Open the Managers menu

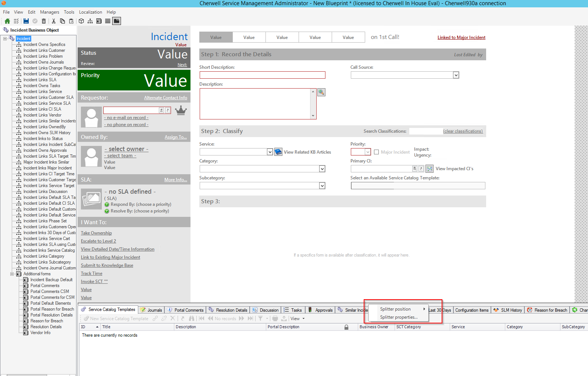pos(49,12)
